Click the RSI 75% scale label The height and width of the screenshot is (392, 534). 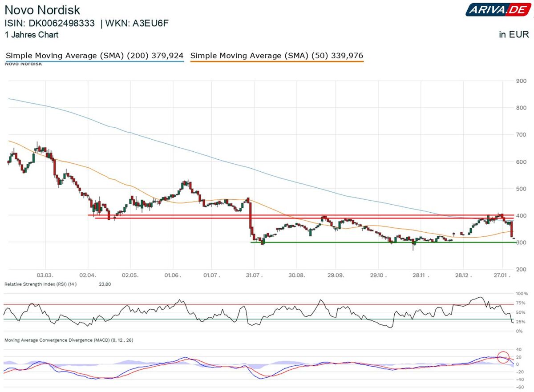coord(520,303)
